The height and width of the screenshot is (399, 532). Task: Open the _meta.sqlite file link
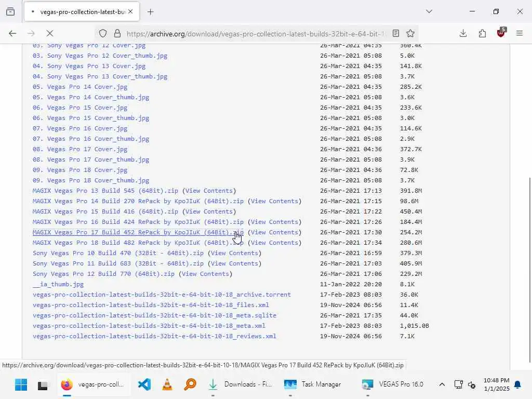click(x=154, y=315)
